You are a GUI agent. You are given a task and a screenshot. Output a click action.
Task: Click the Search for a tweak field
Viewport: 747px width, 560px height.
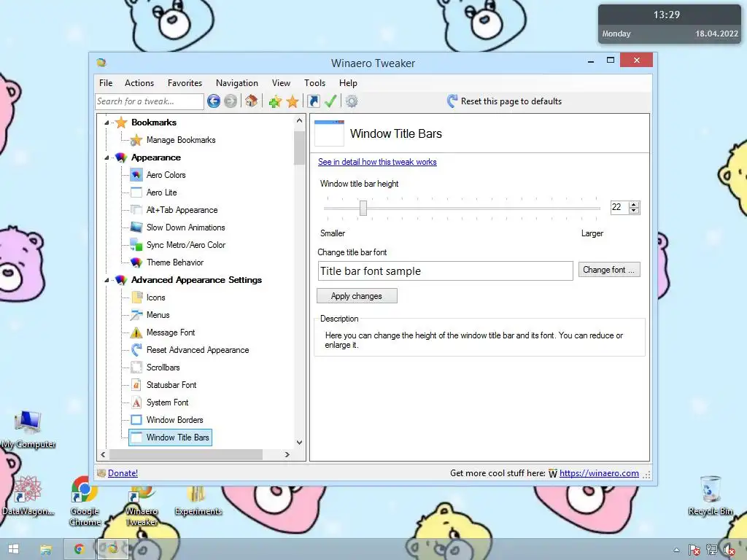(x=150, y=101)
